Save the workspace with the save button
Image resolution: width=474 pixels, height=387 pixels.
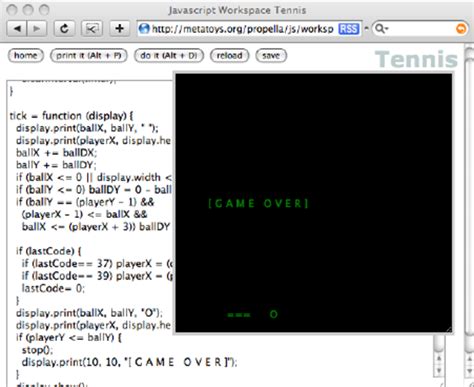point(271,55)
